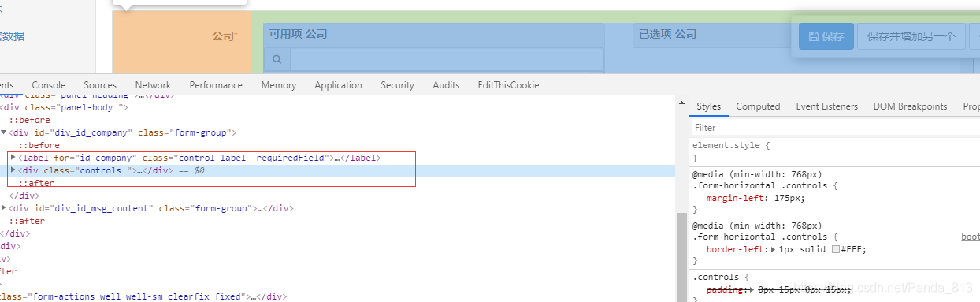Expand the border-left shorthand property triangle
This screenshot has height=302, width=980.
coord(774,249)
